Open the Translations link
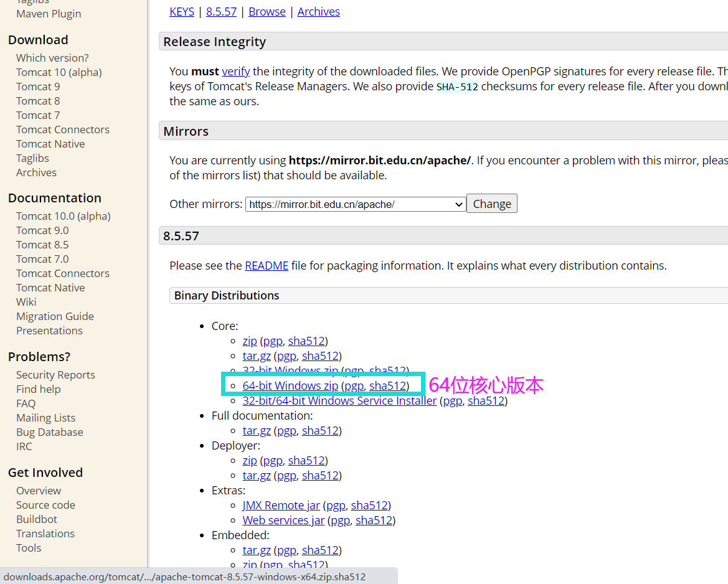The image size is (728, 584). (45, 534)
